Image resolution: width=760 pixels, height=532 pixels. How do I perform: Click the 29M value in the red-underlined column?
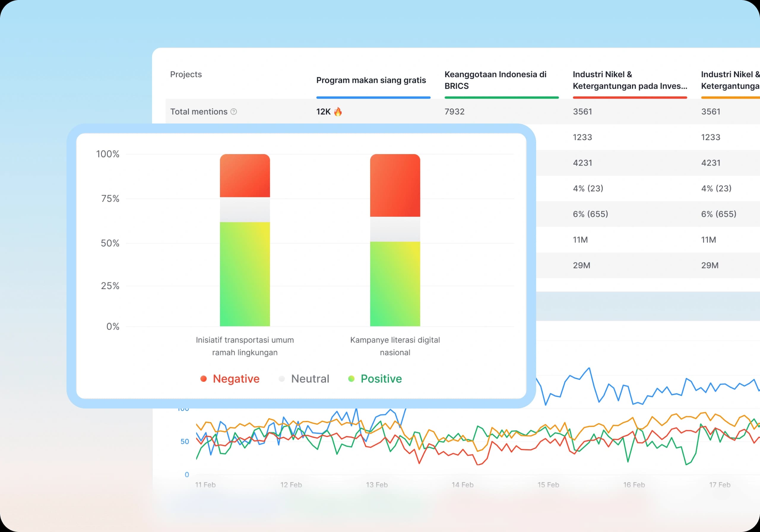(x=582, y=265)
